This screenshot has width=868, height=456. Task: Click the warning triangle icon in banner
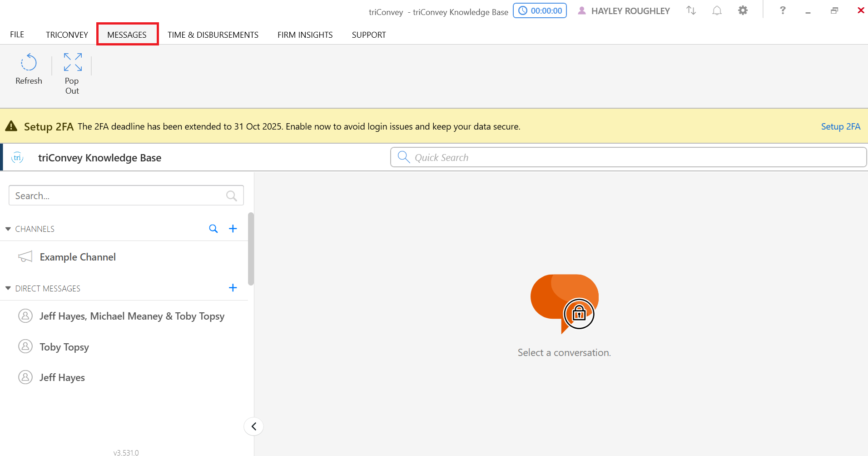(11, 126)
